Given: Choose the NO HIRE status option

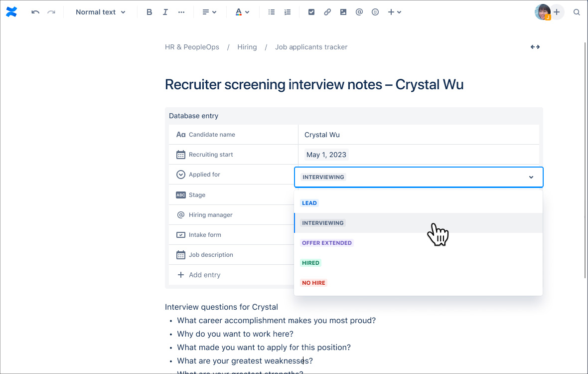Looking at the screenshot, I should (x=313, y=283).
